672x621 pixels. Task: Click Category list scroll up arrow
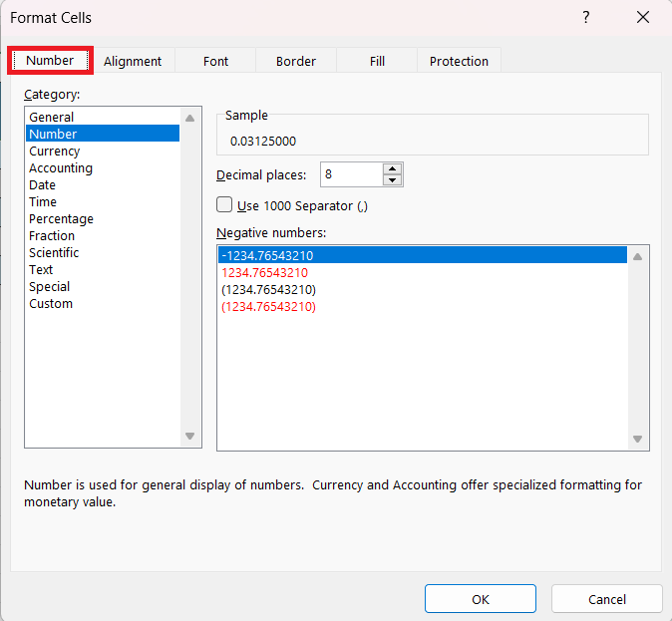point(190,119)
